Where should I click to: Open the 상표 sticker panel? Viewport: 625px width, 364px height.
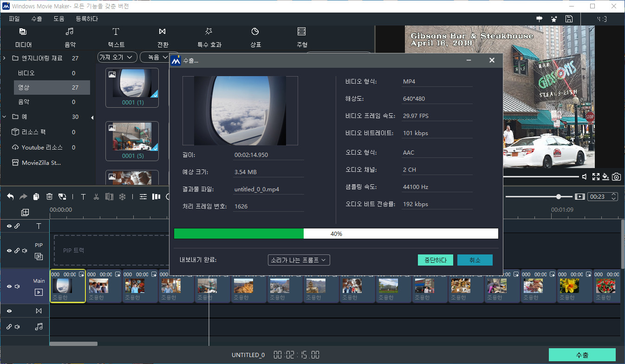pyautogui.click(x=255, y=38)
